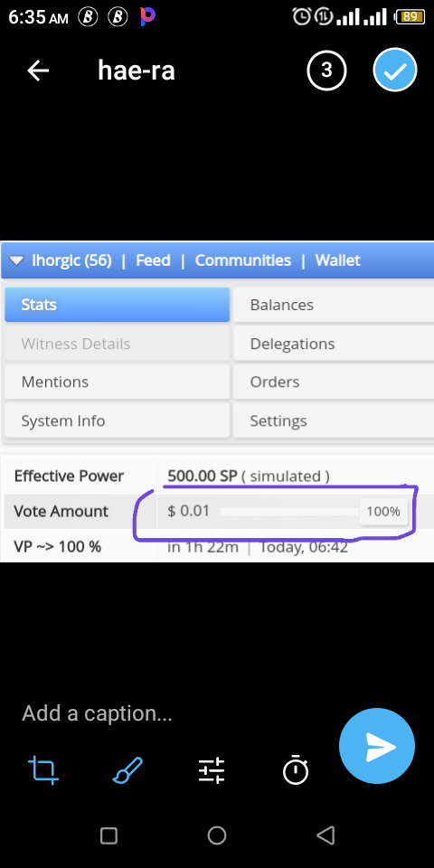The width and height of the screenshot is (434, 868).
Task: Click the VP ~> 100 % label
Action: (58, 547)
